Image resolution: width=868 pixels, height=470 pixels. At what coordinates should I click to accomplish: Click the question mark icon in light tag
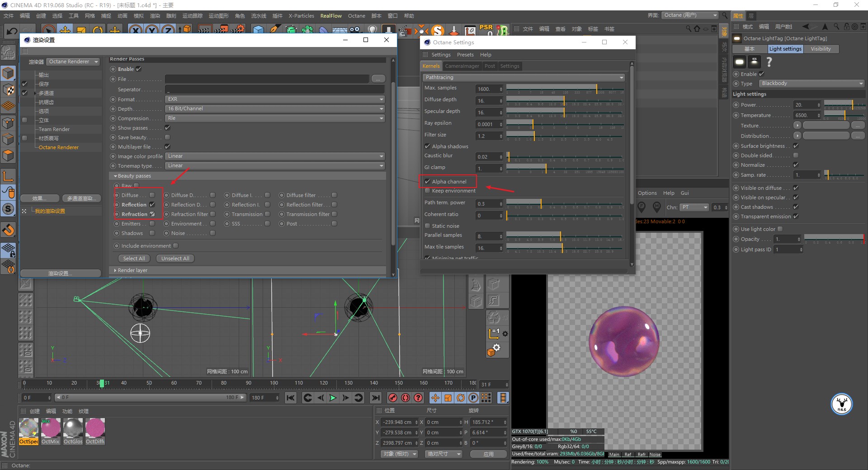point(769,61)
